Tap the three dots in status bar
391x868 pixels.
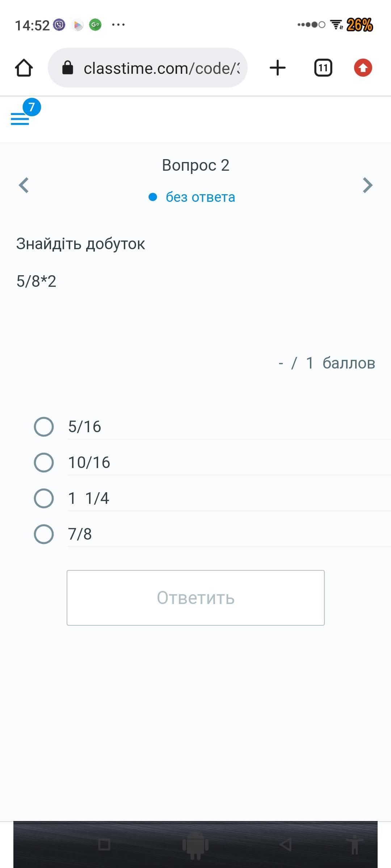118,25
